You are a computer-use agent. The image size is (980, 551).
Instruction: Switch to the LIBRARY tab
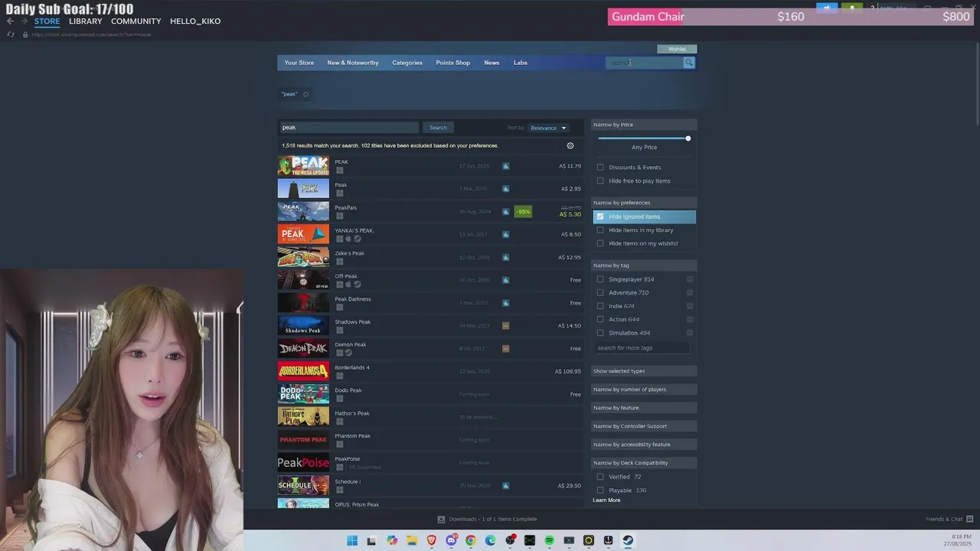click(x=85, y=21)
